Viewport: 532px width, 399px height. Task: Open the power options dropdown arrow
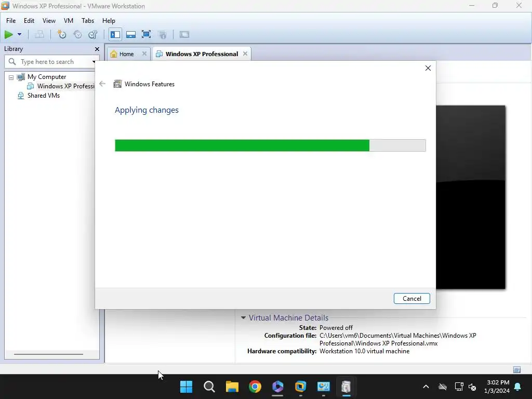19,34
